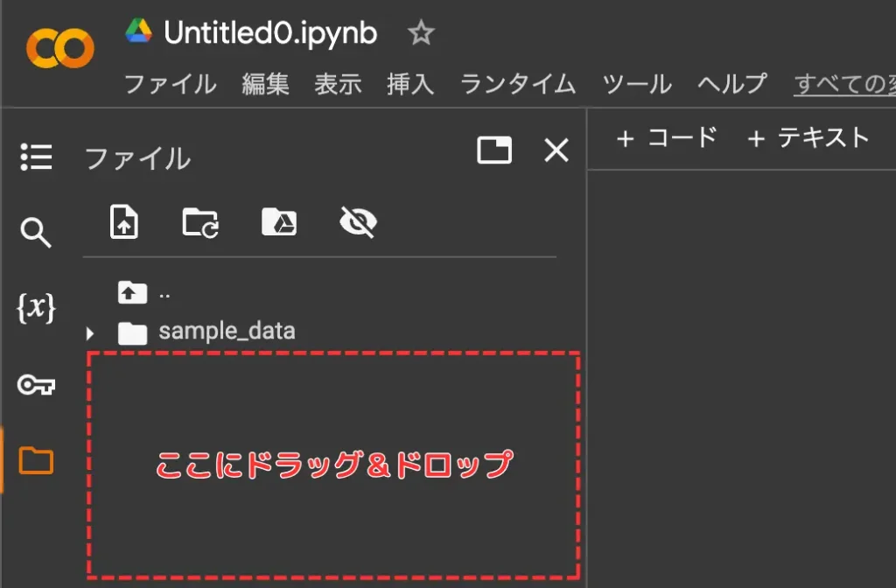Open the ファイル menu
Viewport: 896px width, 588px height.
coord(171,84)
